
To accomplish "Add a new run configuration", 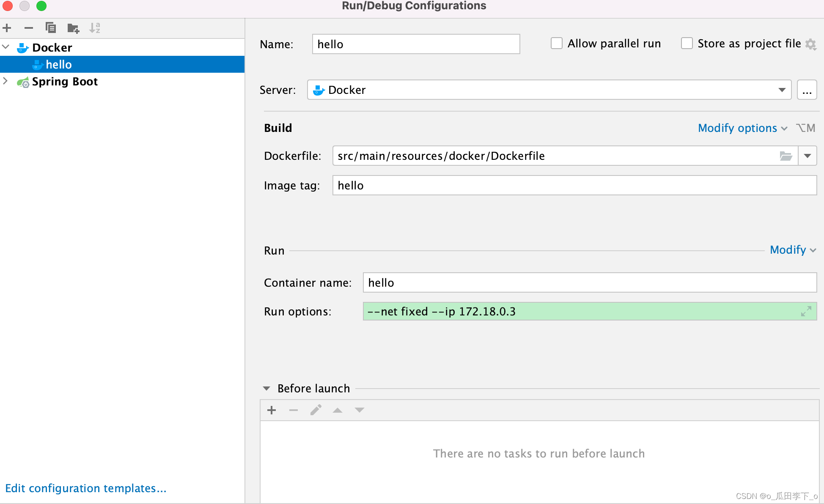I will pyautogui.click(x=7, y=28).
